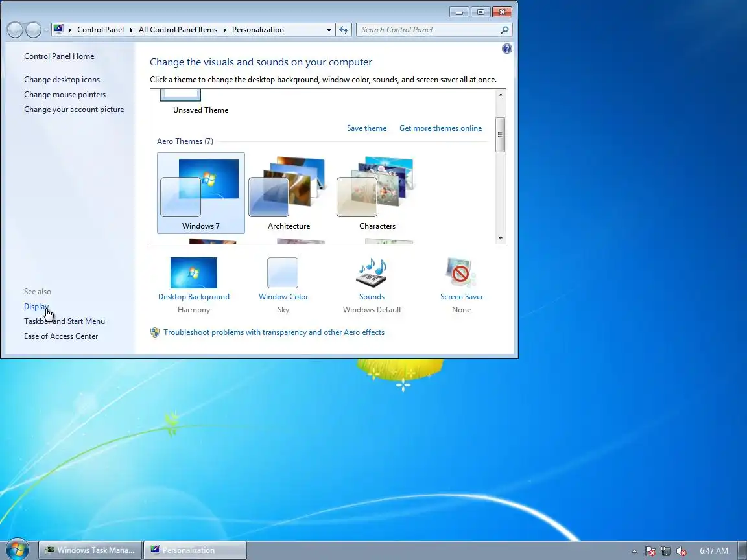Open the Windows Start orb
The height and width of the screenshot is (560, 747).
pos(18,549)
